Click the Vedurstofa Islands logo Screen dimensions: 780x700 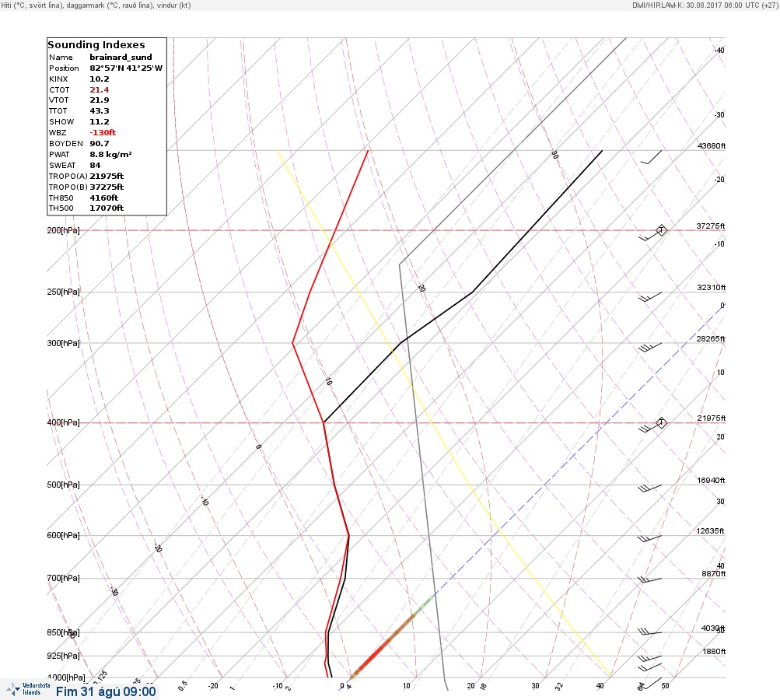(x=28, y=689)
